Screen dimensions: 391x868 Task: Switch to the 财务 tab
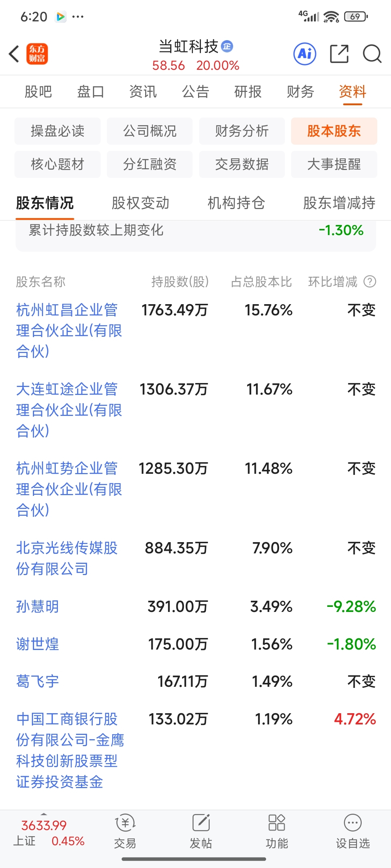300,92
